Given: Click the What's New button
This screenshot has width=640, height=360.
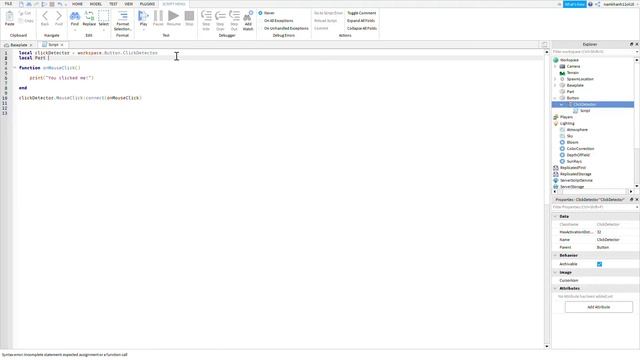Looking at the screenshot, I should click(x=574, y=4).
